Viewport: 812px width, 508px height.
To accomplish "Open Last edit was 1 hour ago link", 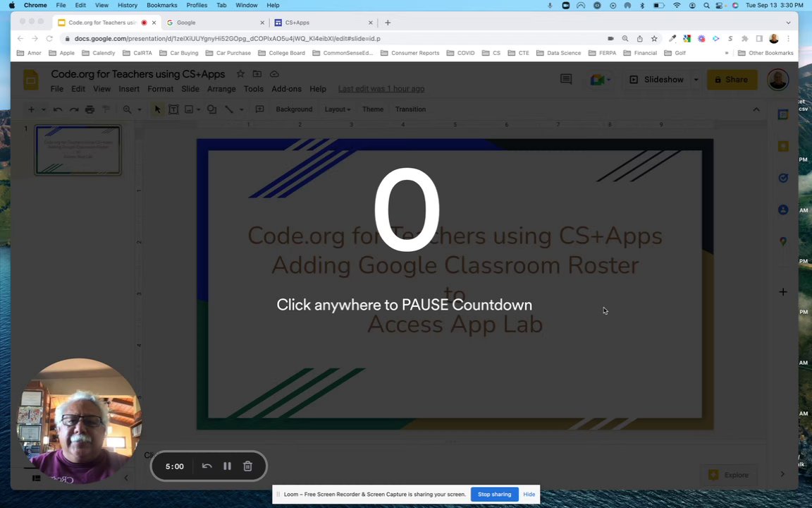I will 381,89.
